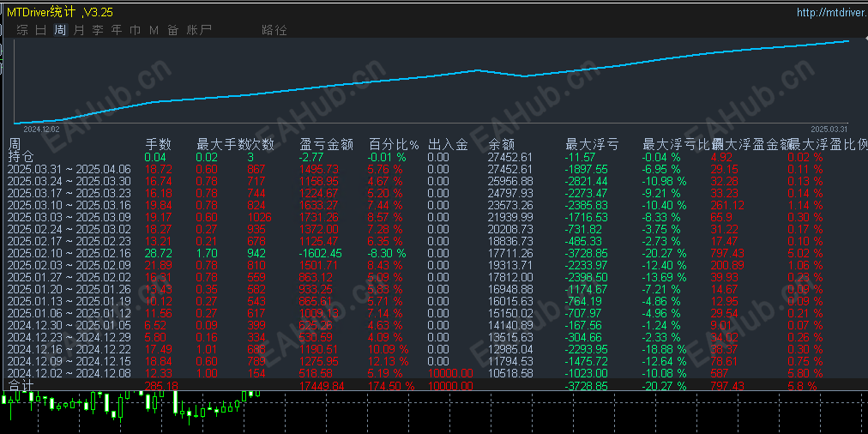Click the green lots value 28.72
This screenshot has height=434, width=868.
[159, 253]
